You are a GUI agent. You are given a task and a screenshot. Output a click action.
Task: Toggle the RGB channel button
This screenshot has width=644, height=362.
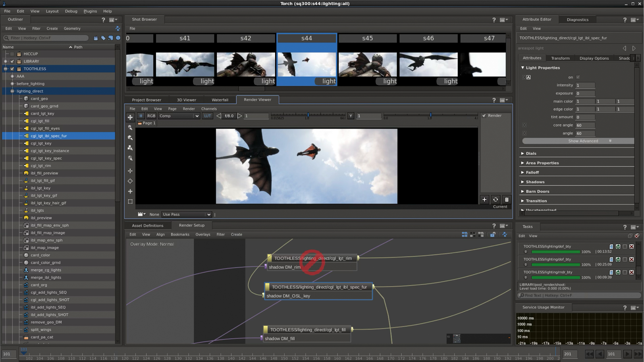(151, 116)
